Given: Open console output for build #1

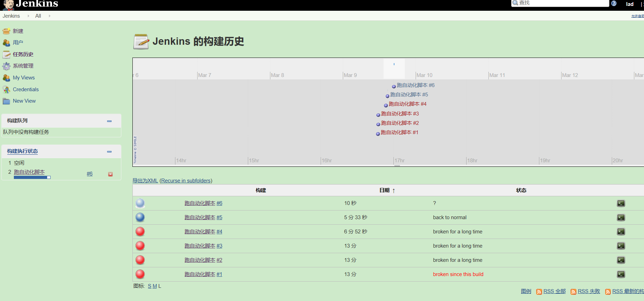Looking at the screenshot, I should [x=621, y=274].
